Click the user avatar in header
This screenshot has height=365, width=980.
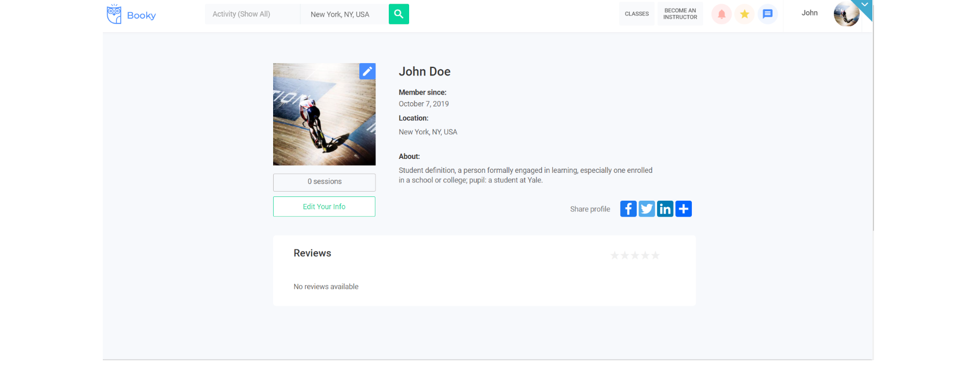pyautogui.click(x=847, y=14)
